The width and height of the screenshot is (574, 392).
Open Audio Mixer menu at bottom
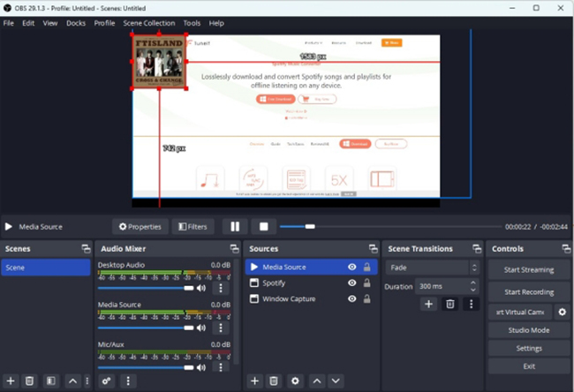[128, 381]
